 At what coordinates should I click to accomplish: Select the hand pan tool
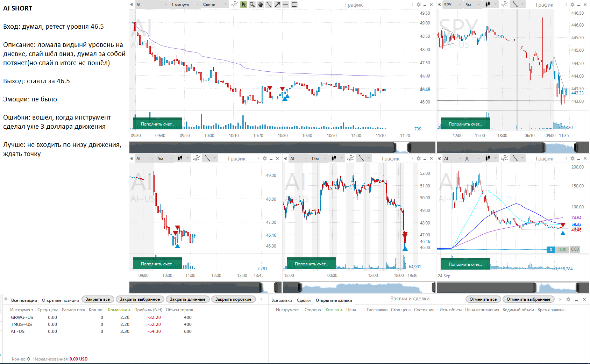pos(261,5)
